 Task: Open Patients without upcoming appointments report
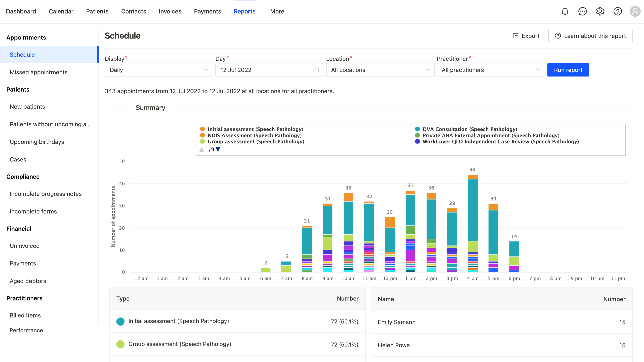[50, 124]
